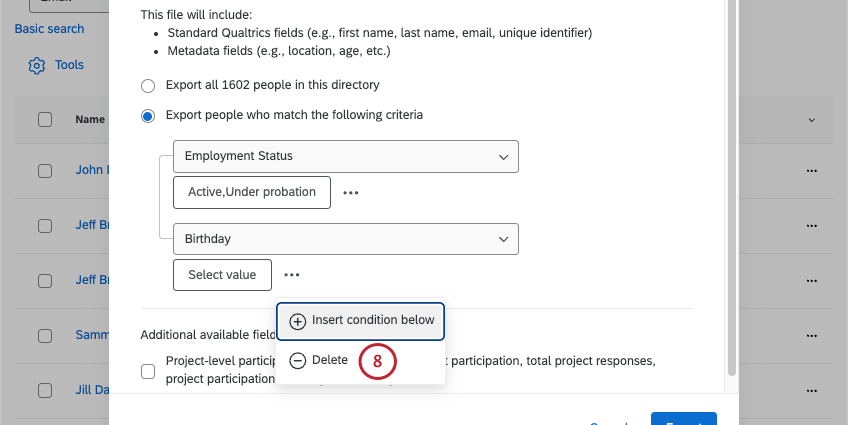Select Export people matching criteria radio
This screenshot has height=425, width=848.
(148, 116)
